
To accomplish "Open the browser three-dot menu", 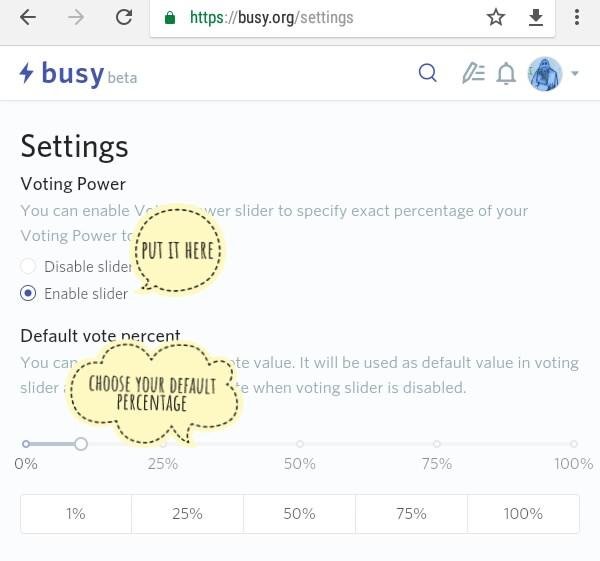I will (x=577, y=17).
